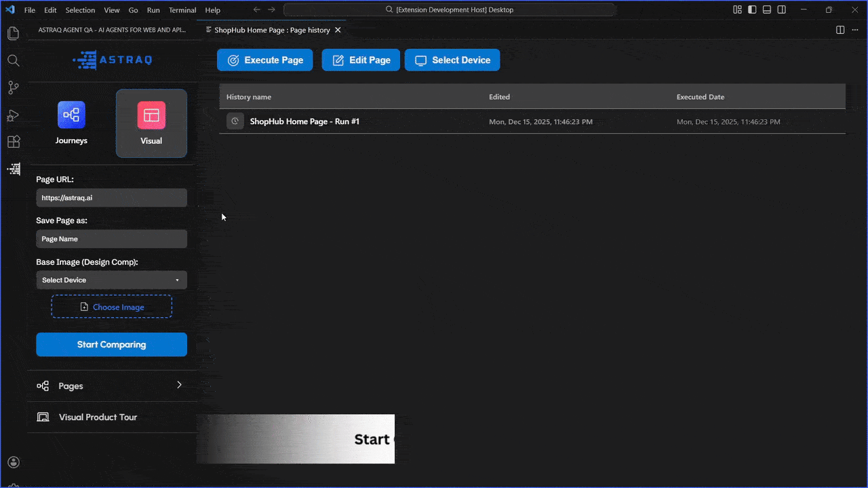Viewport: 868px width, 488px height.
Task: Switch to the ShopHub Home Page : Page history tab
Action: [271, 30]
